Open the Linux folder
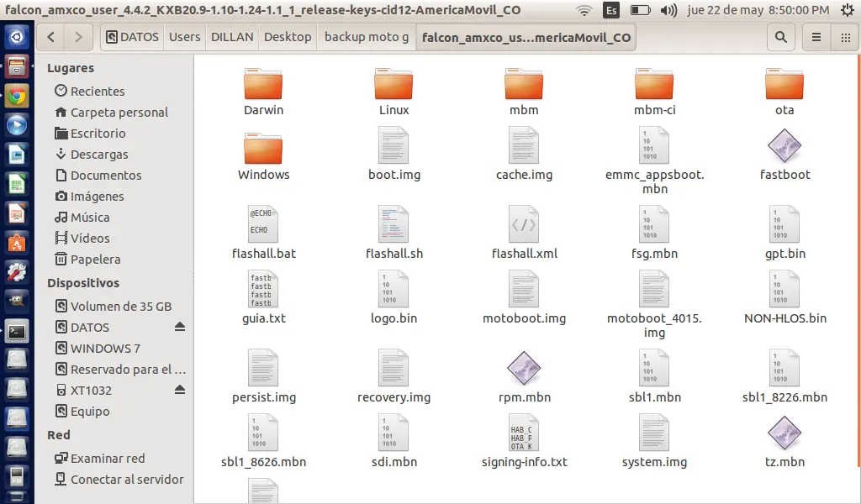The width and height of the screenshot is (861, 504). point(394,92)
